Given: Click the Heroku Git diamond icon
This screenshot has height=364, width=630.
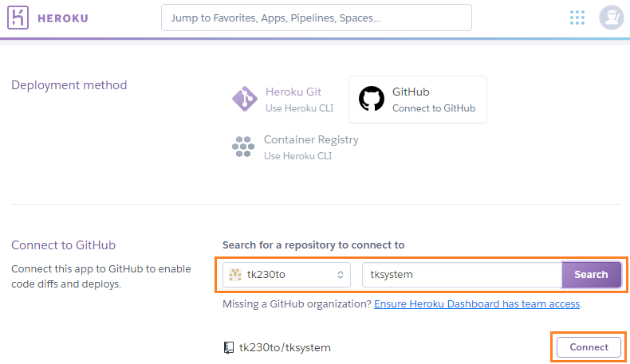Looking at the screenshot, I should coord(244,99).
